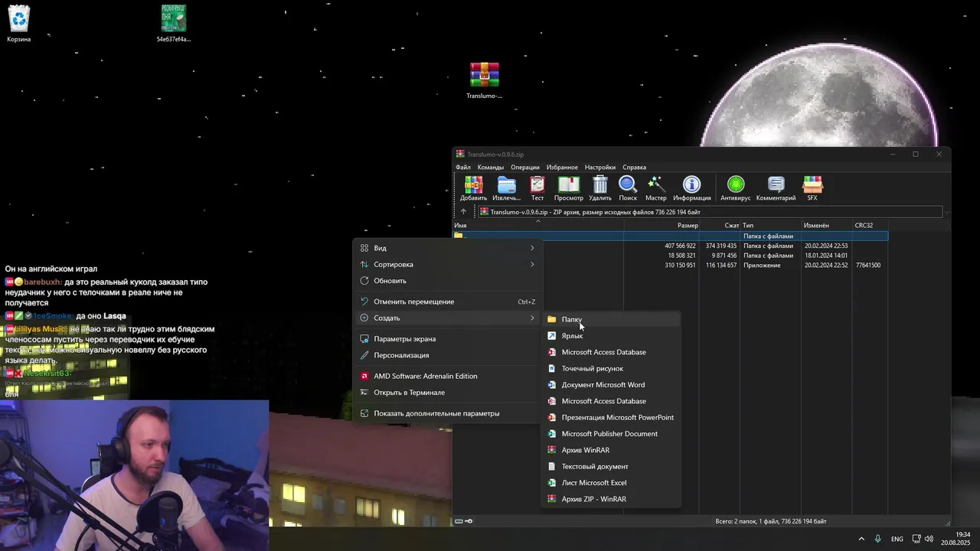Open the Операции menu
Screen dimensions: 980x551
pyautogui.click(x=525, y=167)
